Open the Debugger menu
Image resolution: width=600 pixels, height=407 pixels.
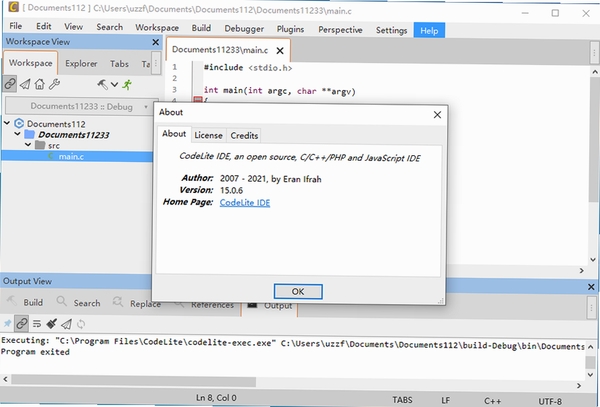[244, 29]
